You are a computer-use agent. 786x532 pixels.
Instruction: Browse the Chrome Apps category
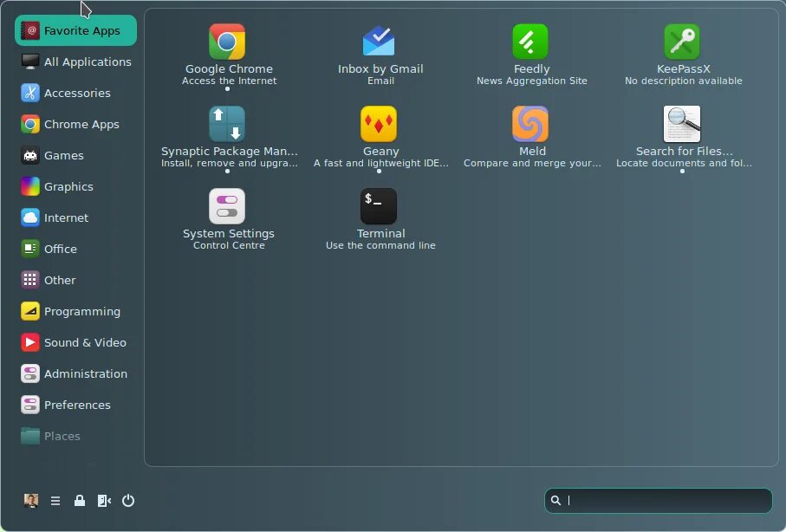[75, 124]
